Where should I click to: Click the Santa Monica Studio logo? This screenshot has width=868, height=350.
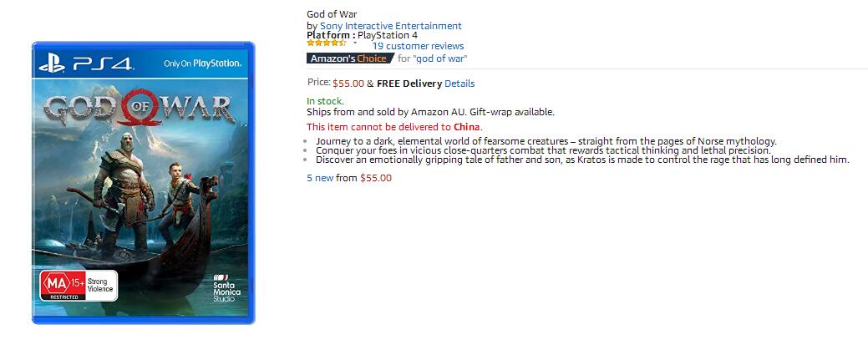tap(227, 288)
